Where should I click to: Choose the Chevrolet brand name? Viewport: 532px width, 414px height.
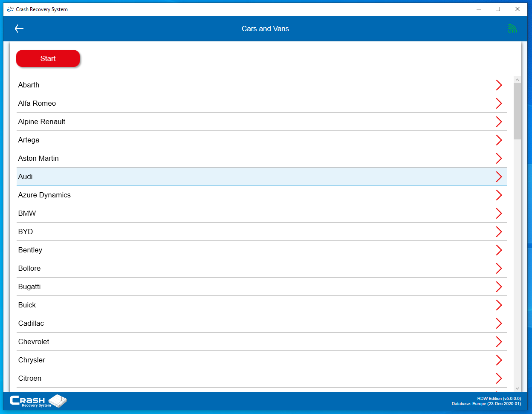point(34,342)
